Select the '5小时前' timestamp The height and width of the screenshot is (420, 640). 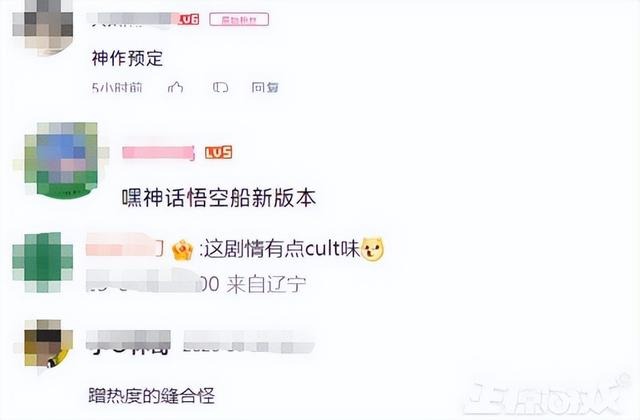[x=117, y=87]
